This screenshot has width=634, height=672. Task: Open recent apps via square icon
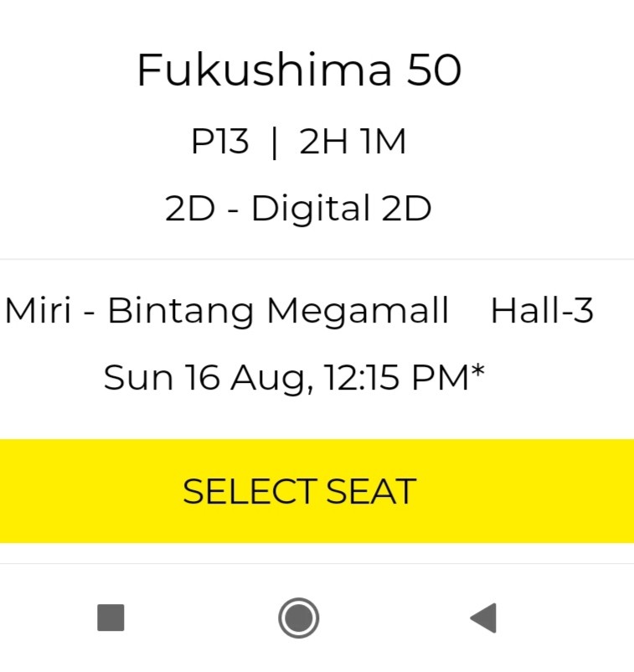(x=111, y=618)
